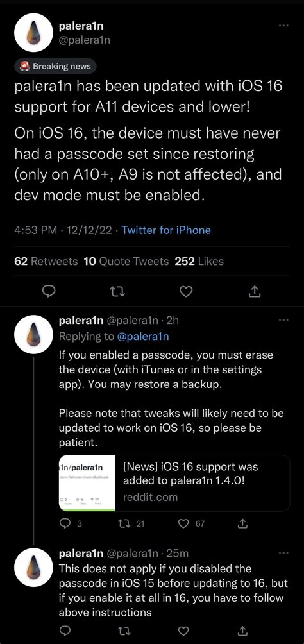
Task: Share the 25m-old tweet
Action: 242,630
